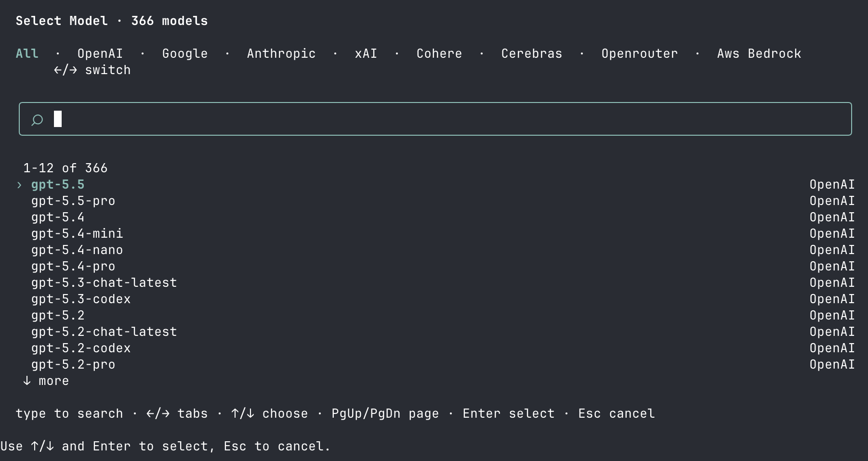Select the gpt-5.2-pro model

click(x=435, y=364)
